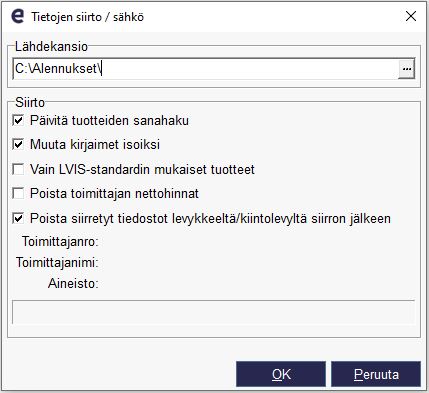Select the Aineisto: label
This screenshot has width=429, height=393.
73,284
